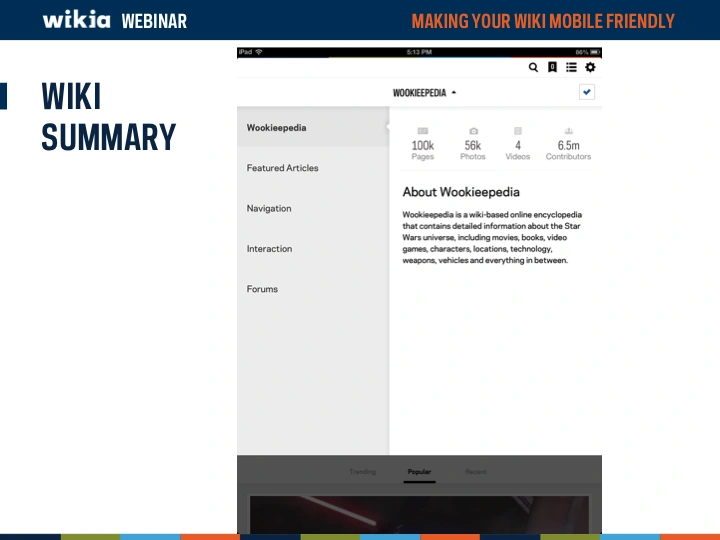720x540 pixels.
Task: Go to Forums in the sidebar
Action: [262, 289]
